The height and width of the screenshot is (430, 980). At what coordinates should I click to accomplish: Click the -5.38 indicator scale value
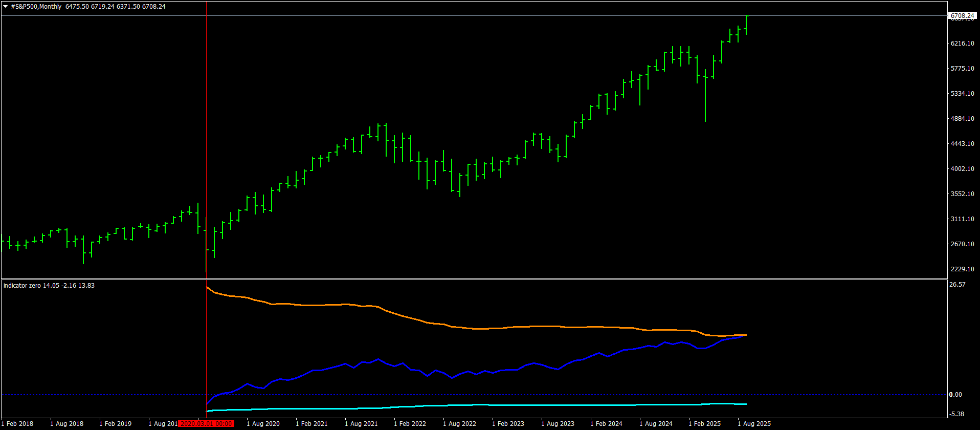pos(957,414)
